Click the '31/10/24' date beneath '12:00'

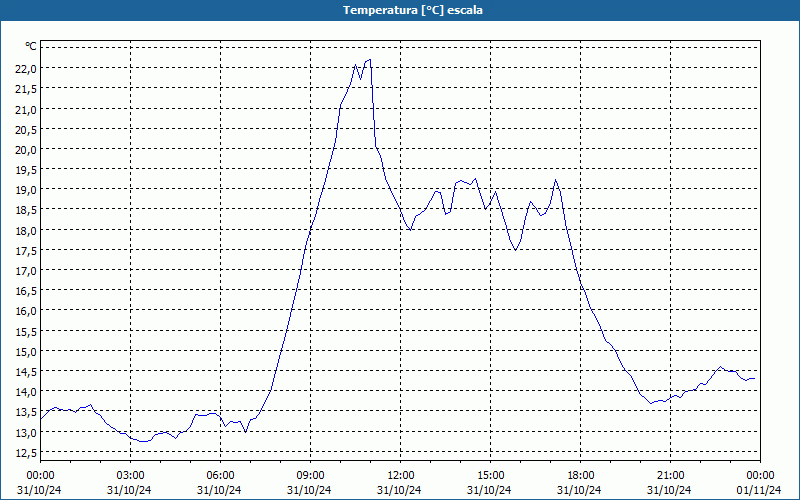(399, 490)
